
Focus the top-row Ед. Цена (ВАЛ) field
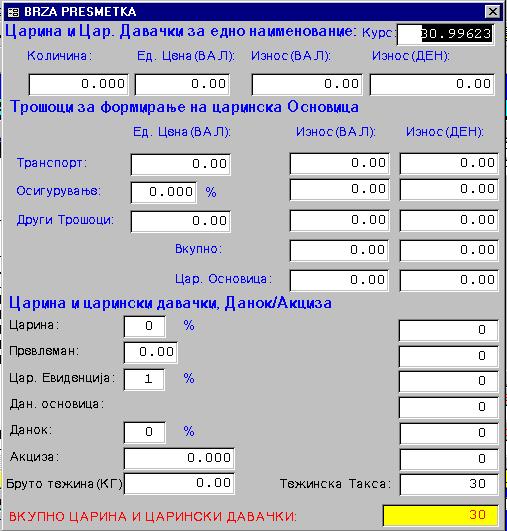(182, 84)
